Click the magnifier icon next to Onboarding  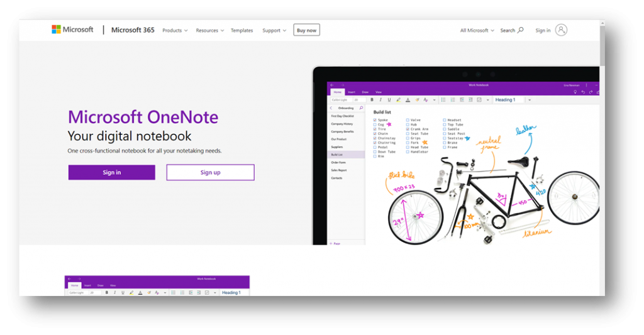(361, 108)
